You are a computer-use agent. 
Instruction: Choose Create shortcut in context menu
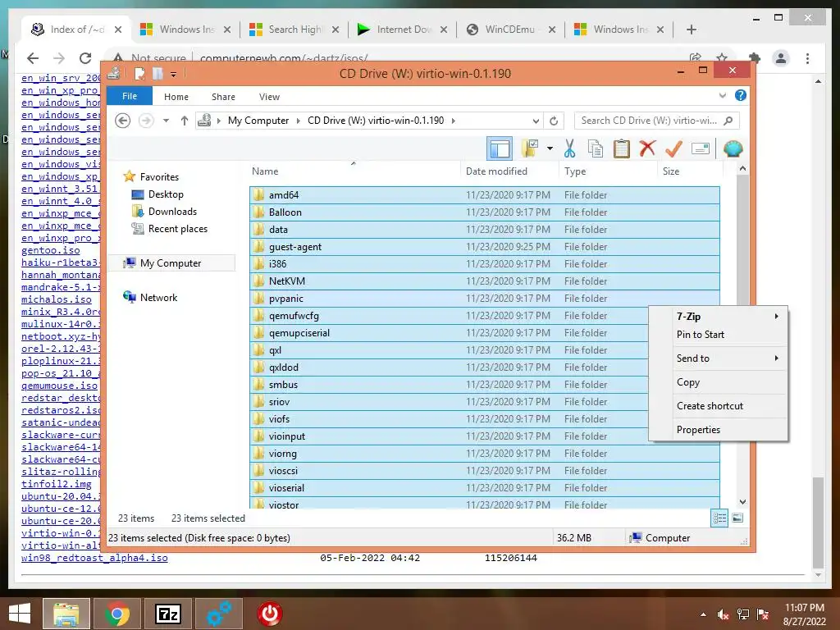click(718, 405)
